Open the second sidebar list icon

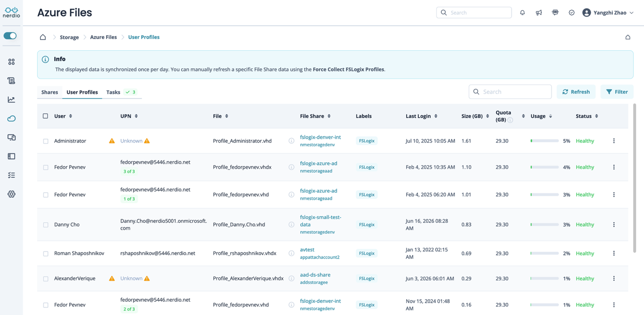(11, 81)
